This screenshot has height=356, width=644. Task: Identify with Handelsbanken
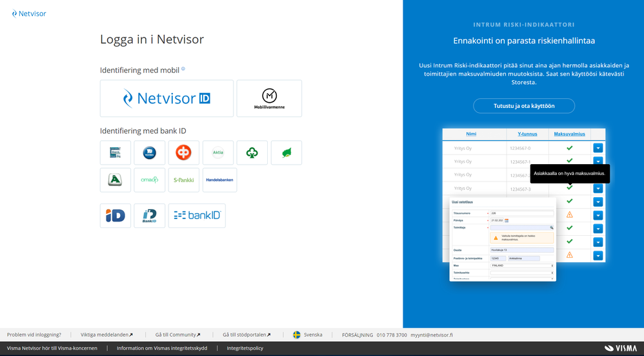point(220,180)
